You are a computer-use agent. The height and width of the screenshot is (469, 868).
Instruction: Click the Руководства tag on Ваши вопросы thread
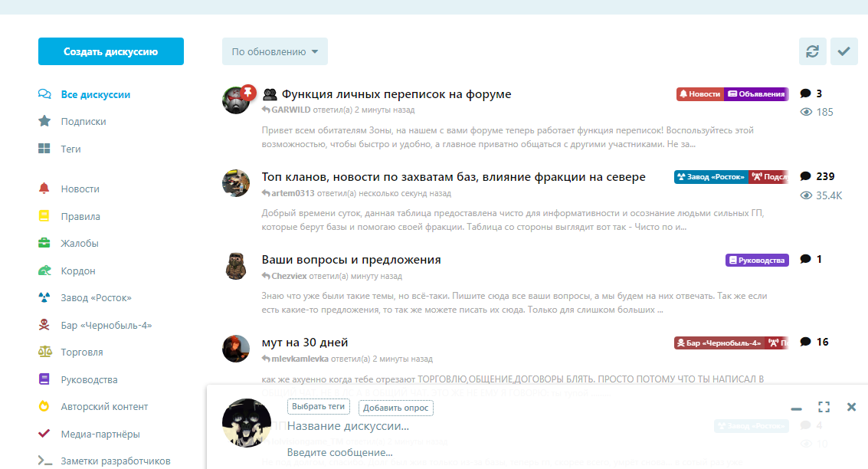point(757,260)
